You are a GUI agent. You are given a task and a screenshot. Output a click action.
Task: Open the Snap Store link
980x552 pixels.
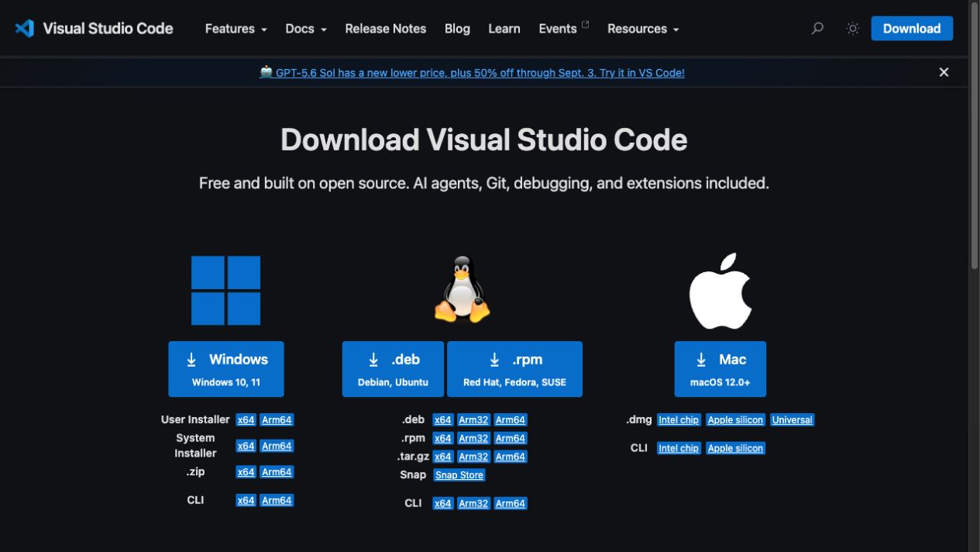click(459, 475)
